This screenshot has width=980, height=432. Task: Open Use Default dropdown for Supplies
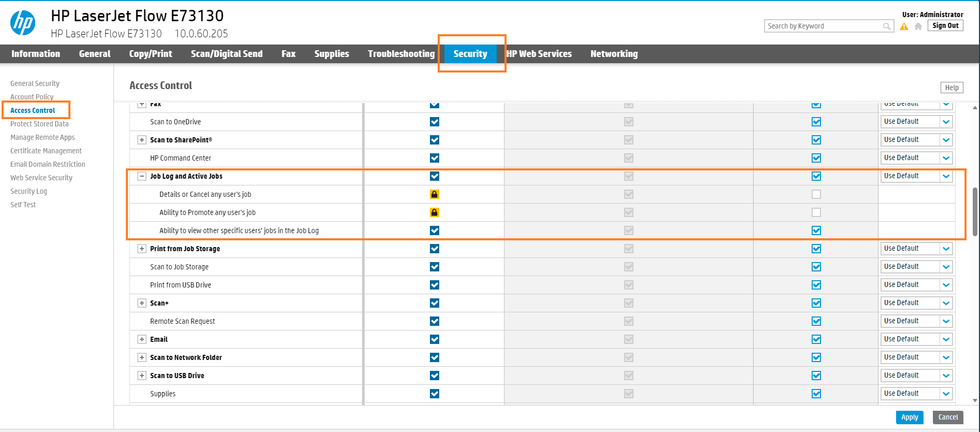pyautogui.click(x=917, y=394)
